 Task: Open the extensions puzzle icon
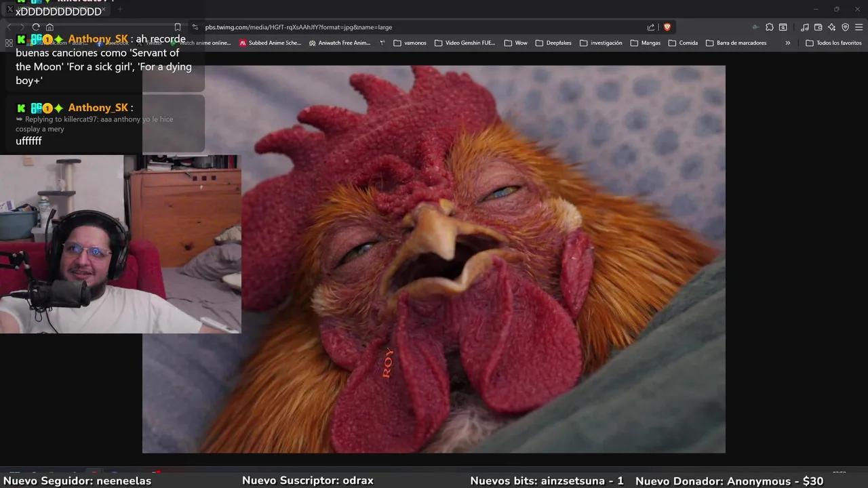770,27
